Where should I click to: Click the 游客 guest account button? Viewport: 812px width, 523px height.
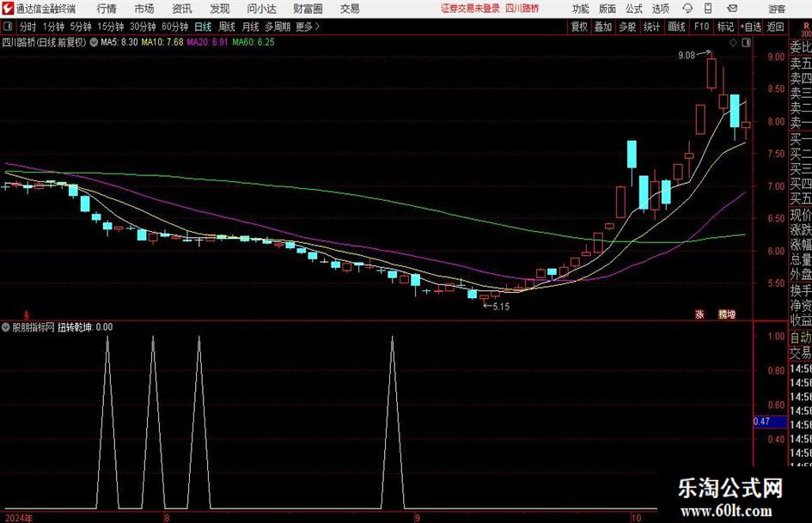point(777,9)
